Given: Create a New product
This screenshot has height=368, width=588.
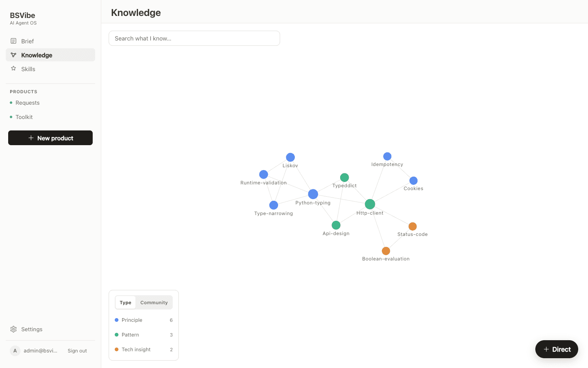Looking at the screenshot, I should [50, 138].
